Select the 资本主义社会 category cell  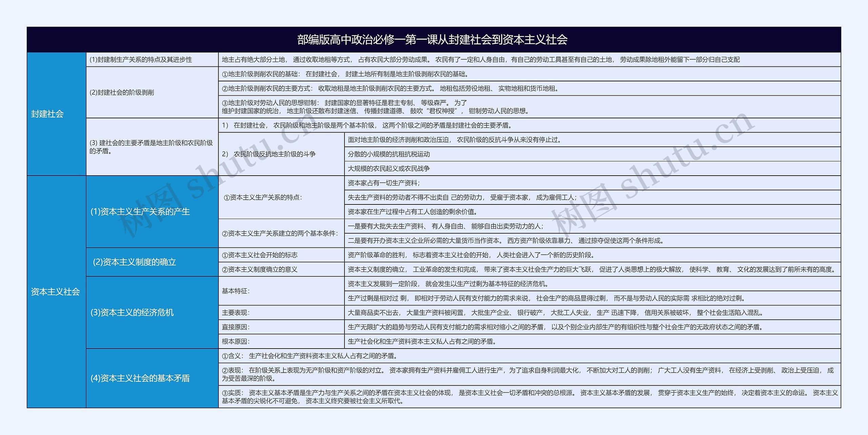tap(56, 292)
